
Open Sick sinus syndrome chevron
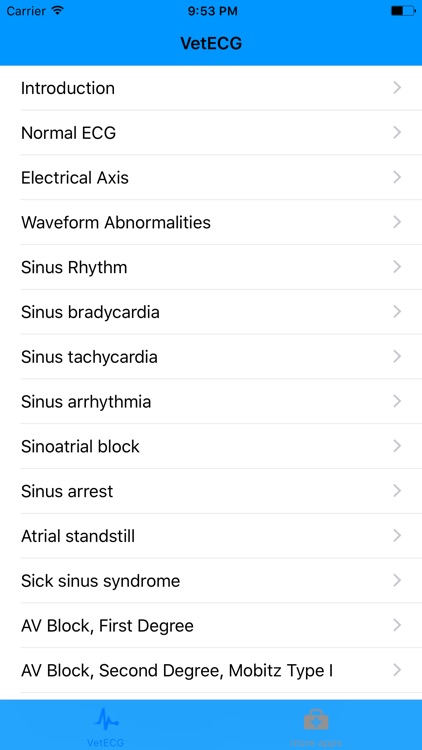pyautogui.click(x=397, y=581)
